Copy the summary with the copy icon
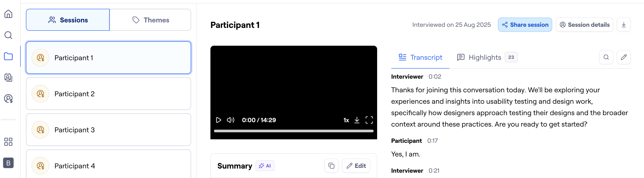Image resolution: width=644 pixels, height=178 pixels. tap(331, 166)
